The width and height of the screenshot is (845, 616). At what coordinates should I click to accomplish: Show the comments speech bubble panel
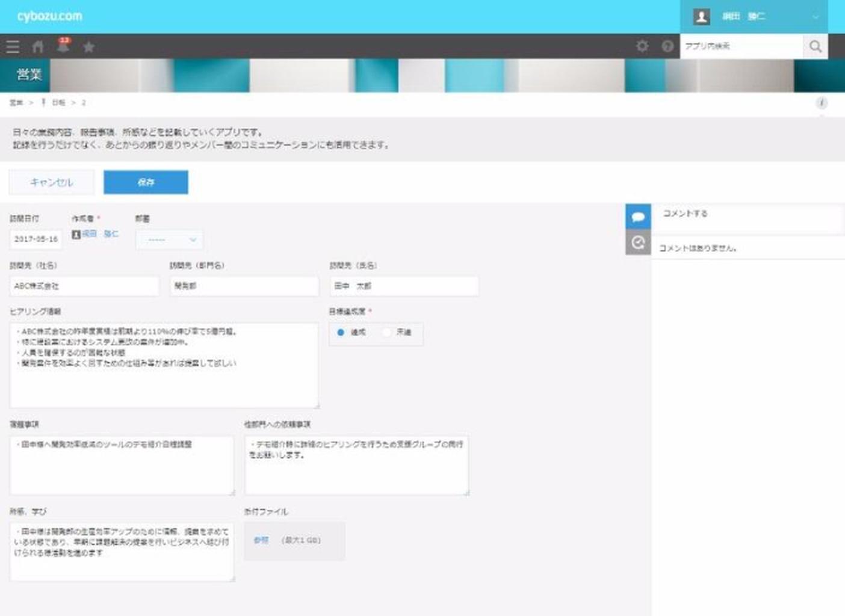pyautogui.click(x=638, y=217)
